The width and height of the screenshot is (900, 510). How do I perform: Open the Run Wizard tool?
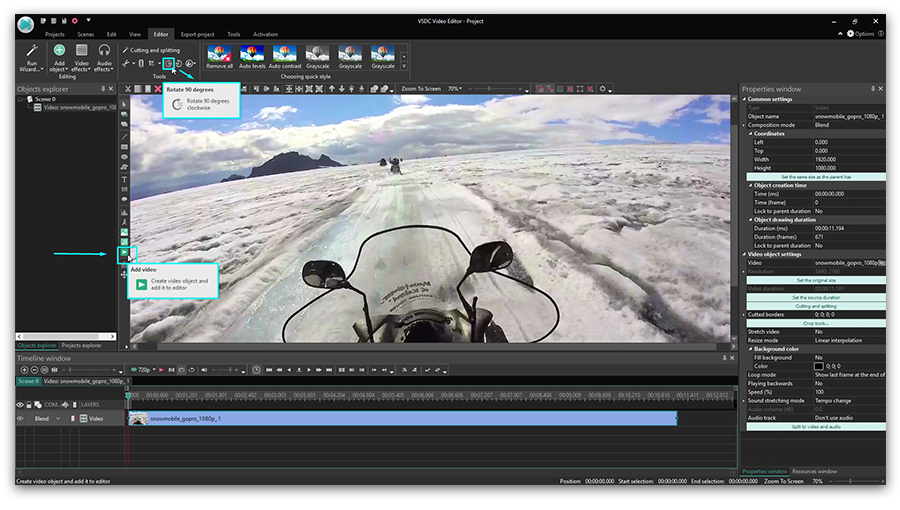(31, 57)
